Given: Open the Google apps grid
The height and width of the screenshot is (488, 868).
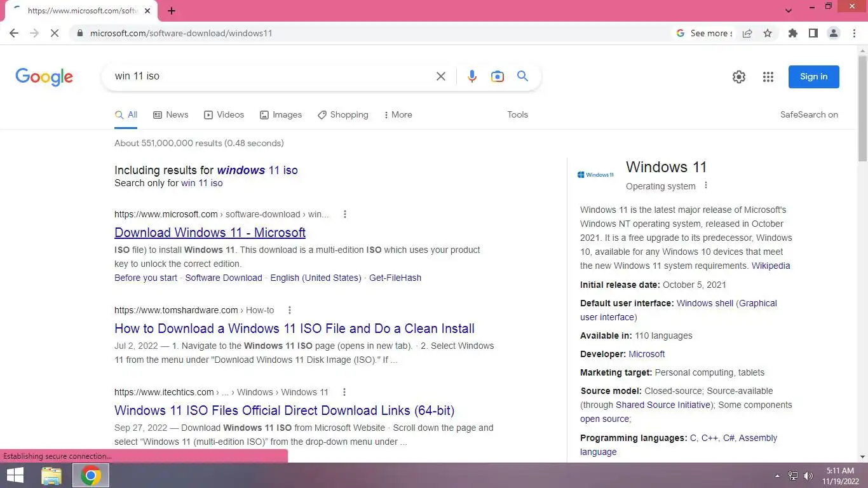Looking at the screenshot, I should (x=768, y=77).
